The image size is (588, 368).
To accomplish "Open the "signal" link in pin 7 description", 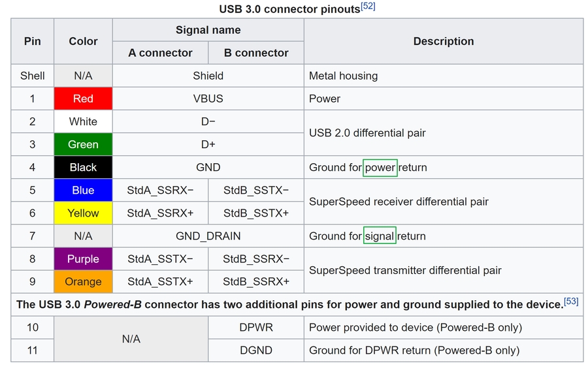I will (380, 236).
